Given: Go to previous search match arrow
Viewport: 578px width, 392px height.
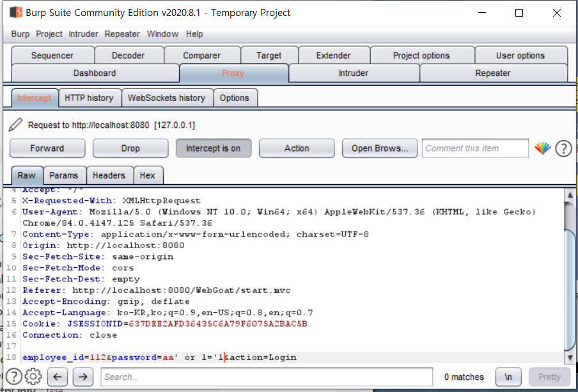Looking at the screenshot, I should [58, 377].
